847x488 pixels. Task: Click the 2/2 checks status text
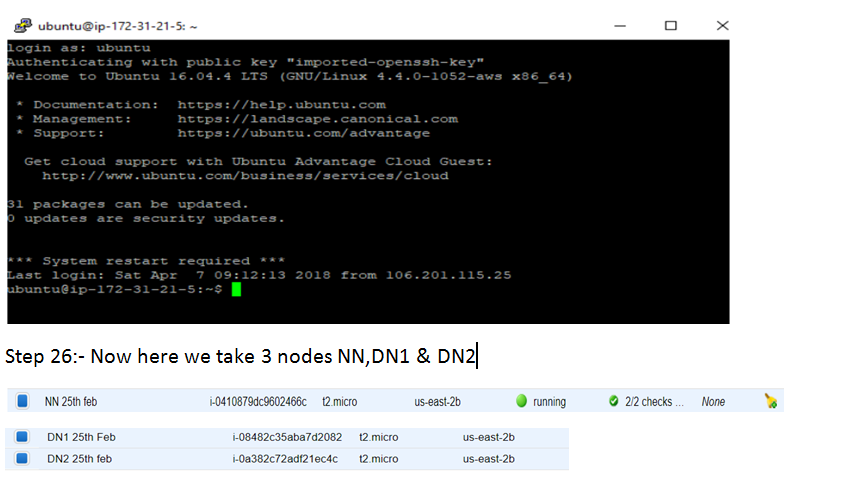654,402
